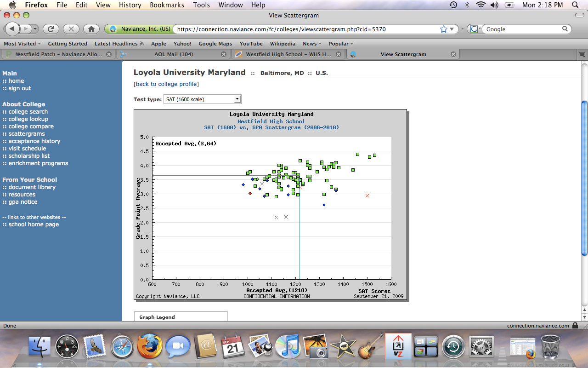The width and height of the screenshot is (588, 368).
Task: Open Time Machine from the Dock
Action: [452, 346]
